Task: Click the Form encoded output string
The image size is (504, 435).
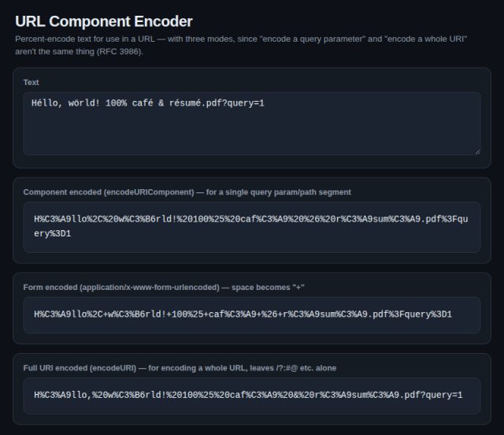Action: (243, 314)
